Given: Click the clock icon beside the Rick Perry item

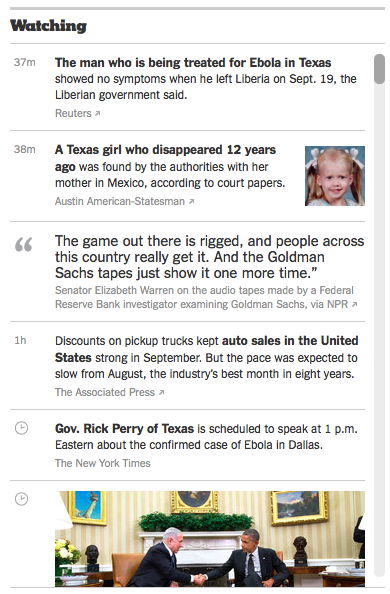Looking at the screenshot, I should pos(22,428).
